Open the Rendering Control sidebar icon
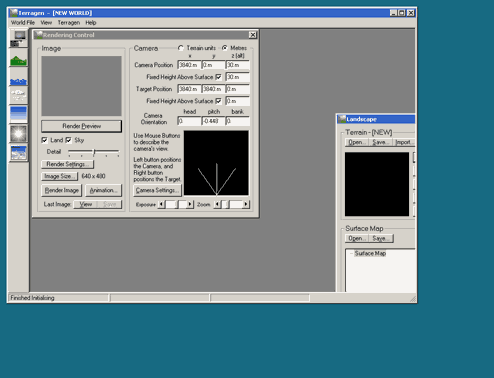This screenshot has width=494, height=378. click(18, 39)
